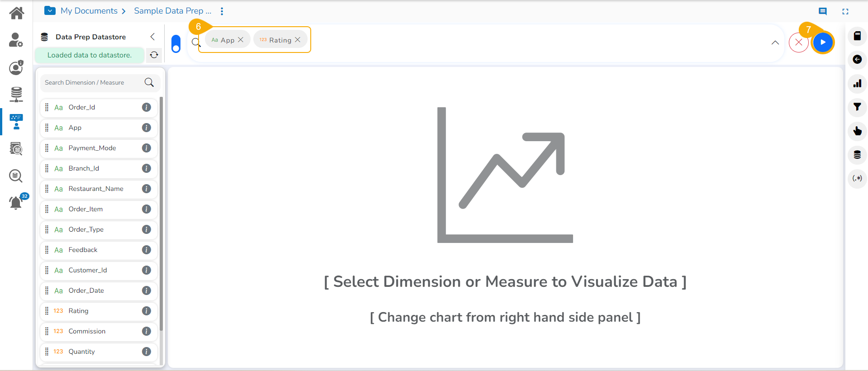The image size is (868, 371).
Task: Click the red cancel X circle button
Action: (x=798, y=43)
